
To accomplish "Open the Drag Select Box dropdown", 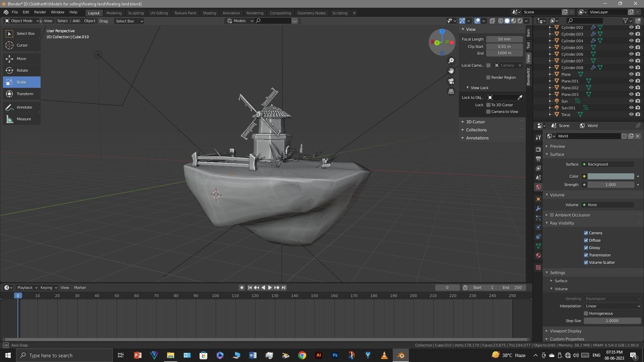I will pyautogui.click(x=129, y=21).
